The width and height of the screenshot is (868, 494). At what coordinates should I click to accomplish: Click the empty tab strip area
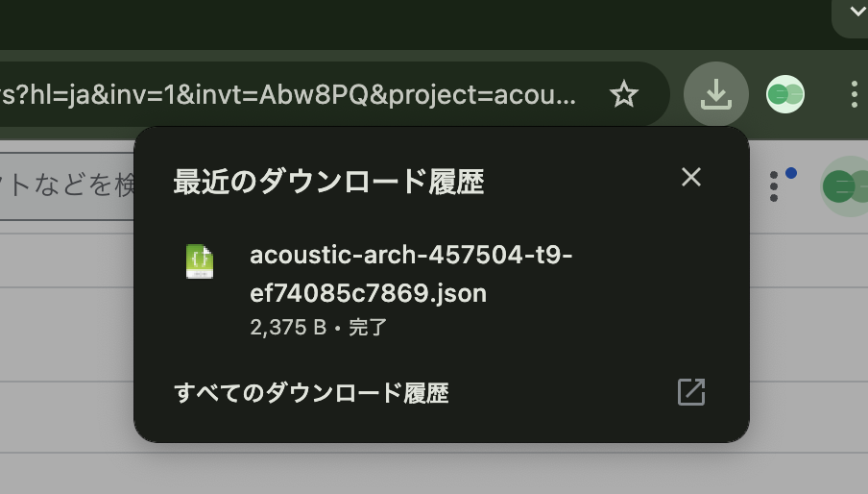pos(415,24)
